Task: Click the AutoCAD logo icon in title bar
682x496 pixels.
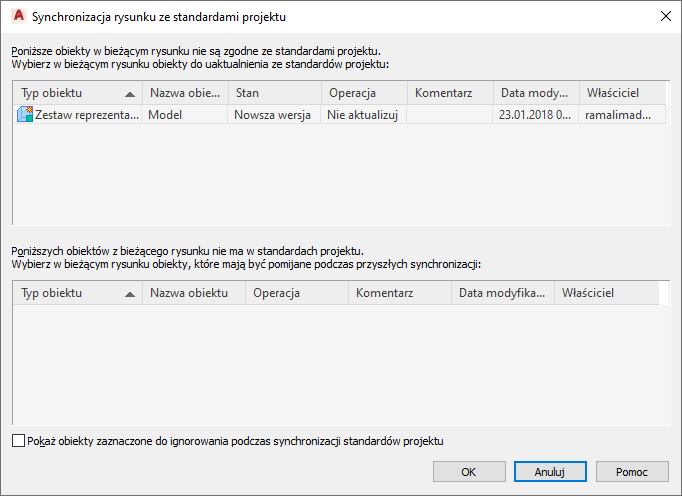Action: point(16,16)
